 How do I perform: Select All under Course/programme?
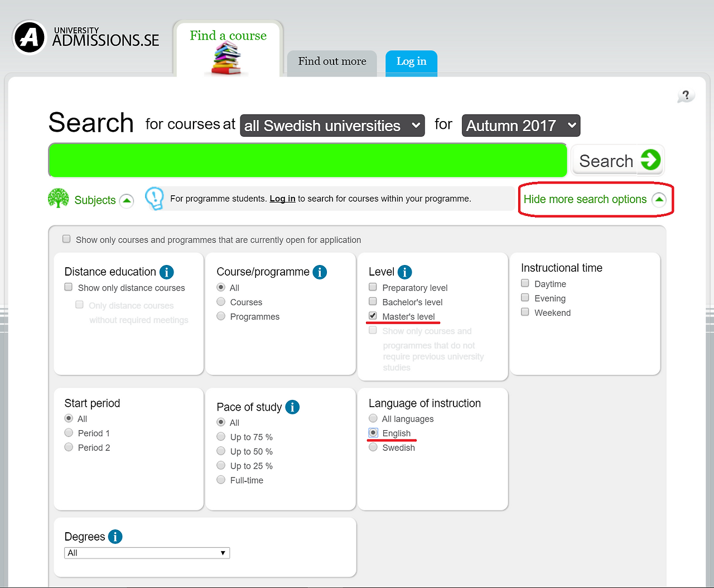(x=221, y=287)
